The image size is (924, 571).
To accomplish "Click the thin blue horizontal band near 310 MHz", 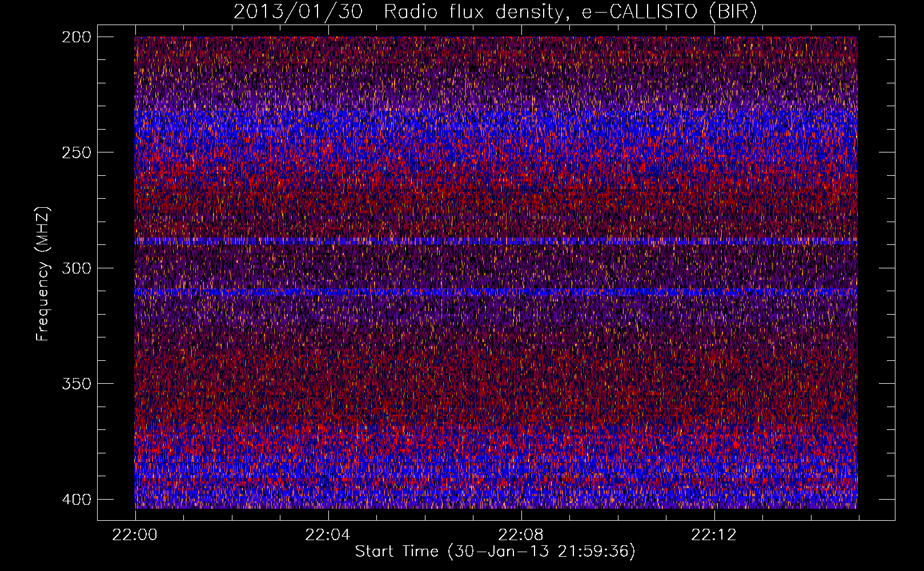I will (496, 292).
